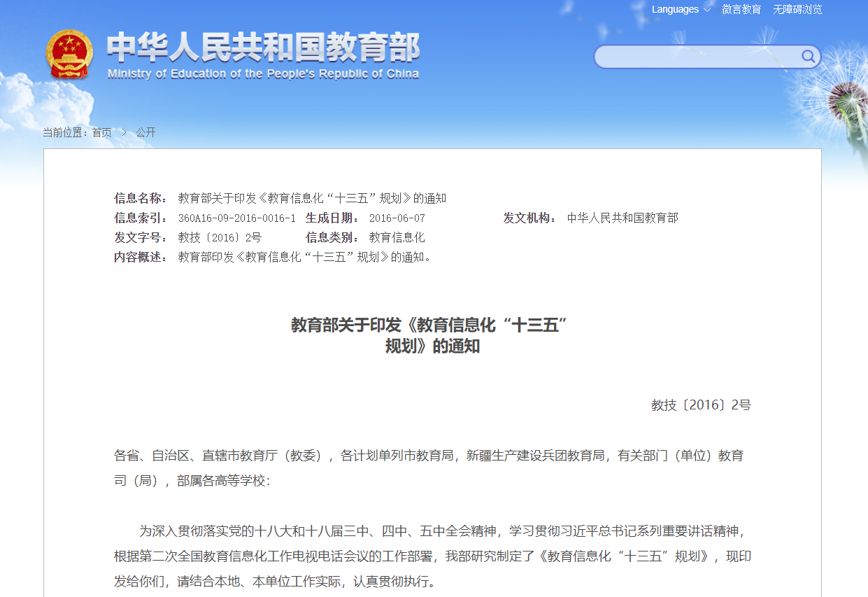Click the addressee paragraph starting 各省、自治区
Image resolution: width=868 pixels, height=597 pixels.
[x=429, y=468]
